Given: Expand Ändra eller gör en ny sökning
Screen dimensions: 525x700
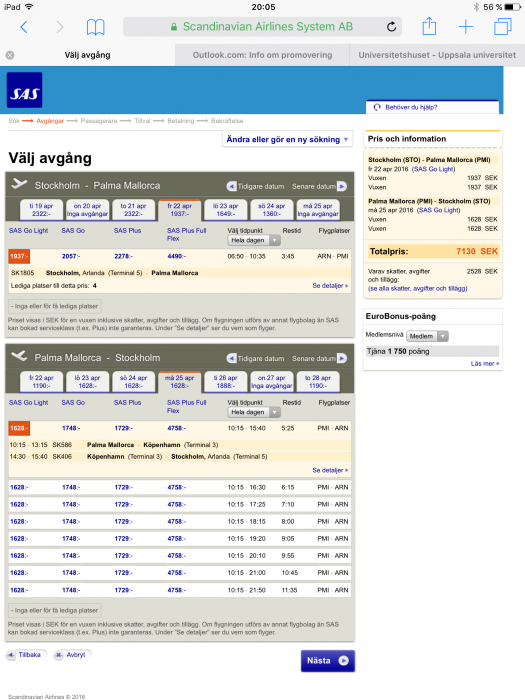Looking at the screenshot, I should coord(287,139).
